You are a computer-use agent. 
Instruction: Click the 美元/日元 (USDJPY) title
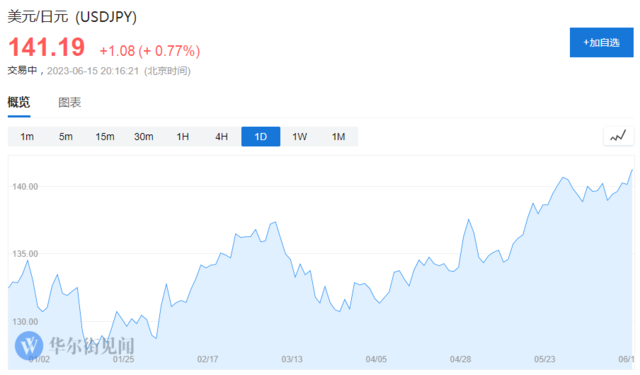[x=72, y=17]
